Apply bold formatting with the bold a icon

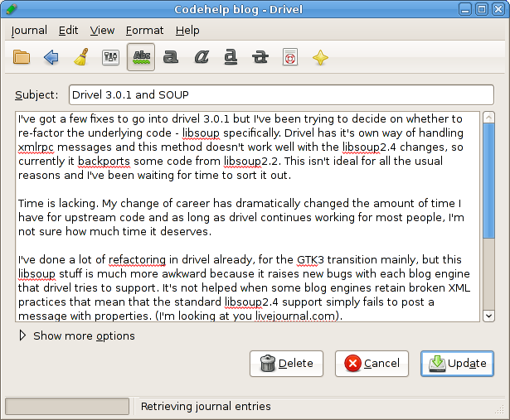(x=171, y=57)
